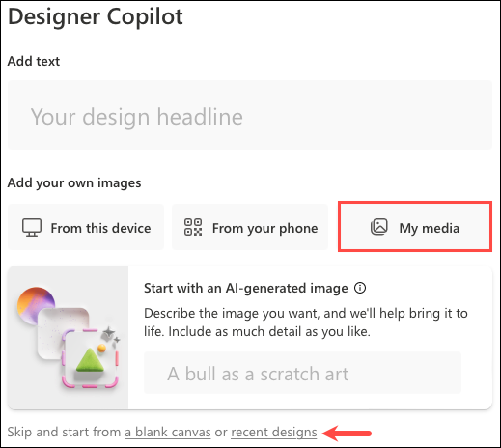This screenshot has height=448, width=501.
Task: Click the orange-purple gradient sphere
Action: 36,302
